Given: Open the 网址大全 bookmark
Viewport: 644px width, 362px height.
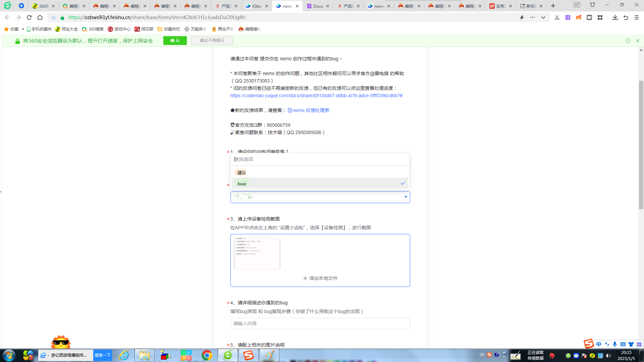Looking at the screenshot, I should point(66,29).
